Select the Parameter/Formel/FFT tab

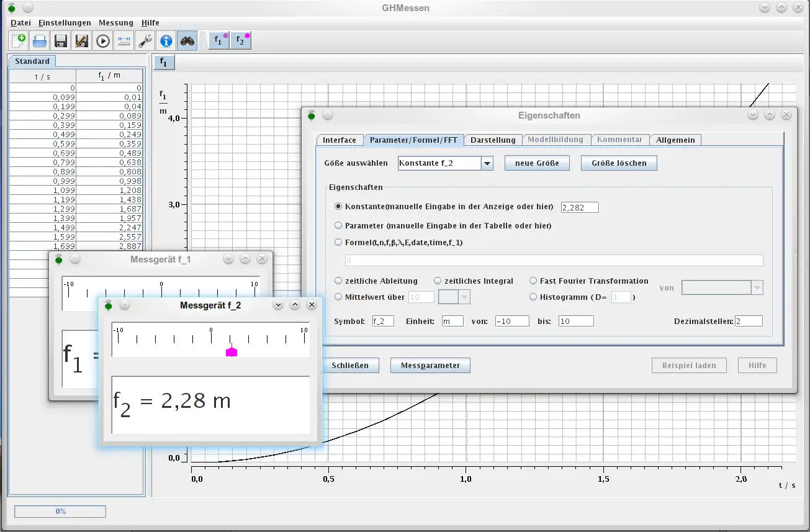(413, 140)
